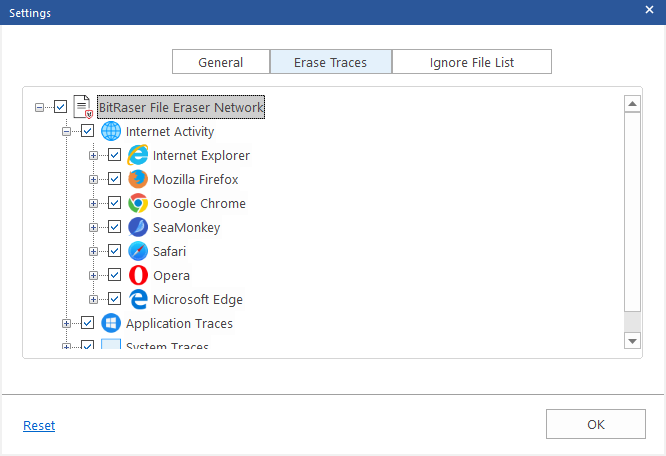
Task: Uncheck the SeaMonkey checkbox
Action: click(114, 227)
